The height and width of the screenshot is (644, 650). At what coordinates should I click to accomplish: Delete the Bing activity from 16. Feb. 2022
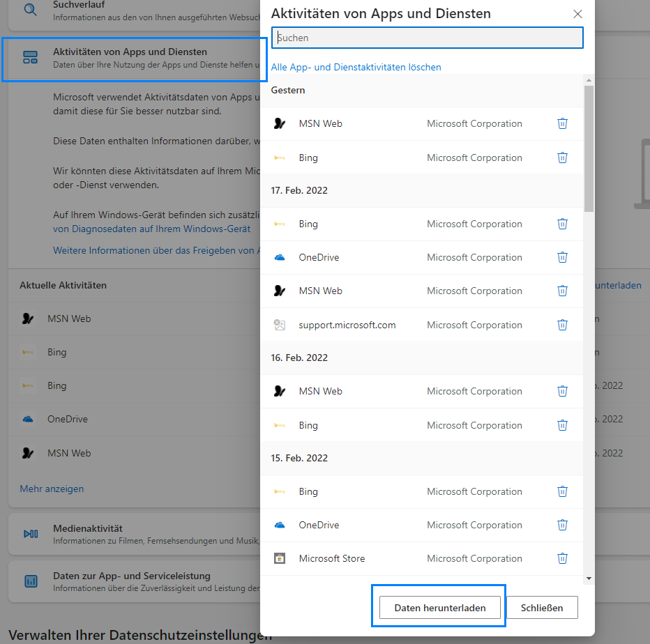coord(562,425)
